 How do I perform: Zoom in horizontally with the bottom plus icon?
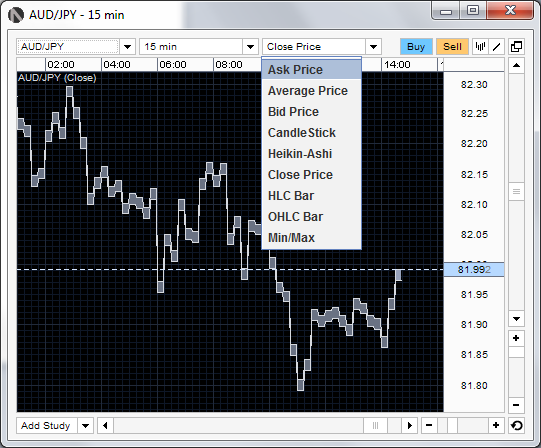coord(496,425)
